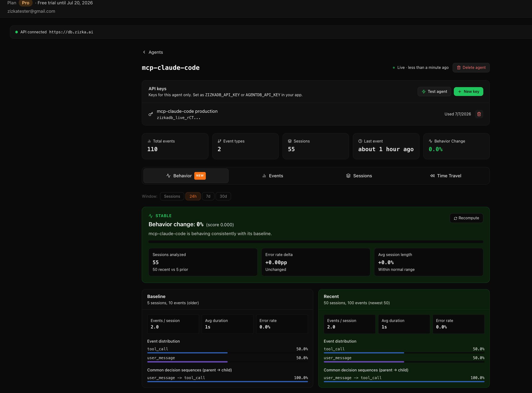Click the lightning icon on Test agent
The width and height of the screenshot is (532, 393).
click(x=424, y=91)
